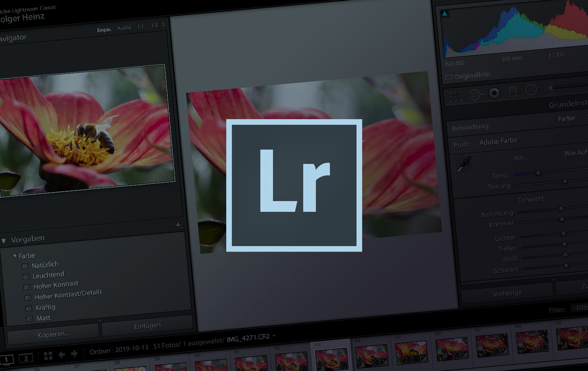
Task: Select the Crop Overlay tool
Action: point(455,96)
